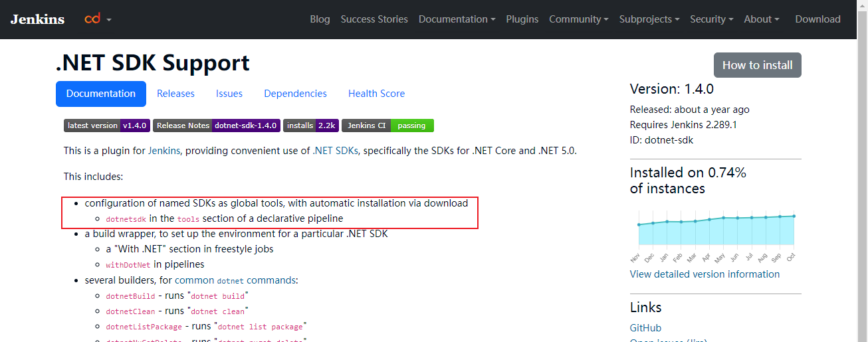Screen dimensions: 868x342
Task: Click the Release Notes dotnet-sdk-1.4.0 badge
Action: coord(217,126)
